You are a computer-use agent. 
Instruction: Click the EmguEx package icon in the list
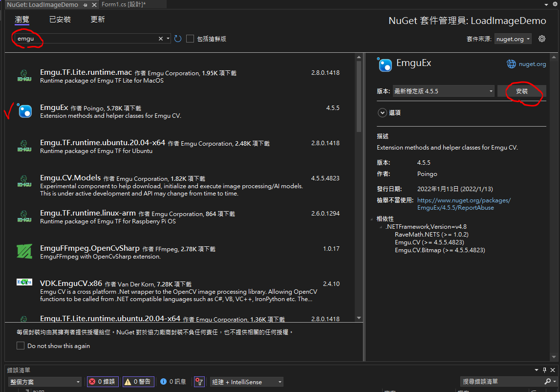coord(24,111)
